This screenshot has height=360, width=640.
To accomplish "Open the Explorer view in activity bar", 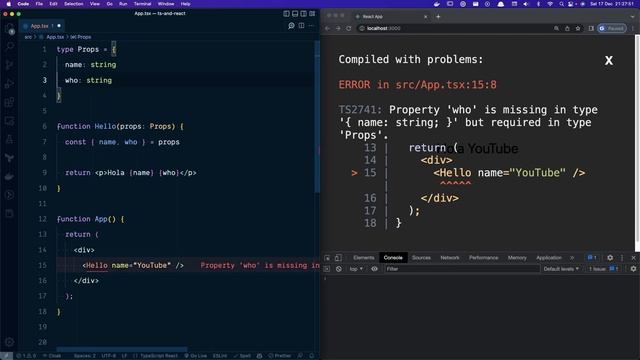I will (x=9, y=28).
